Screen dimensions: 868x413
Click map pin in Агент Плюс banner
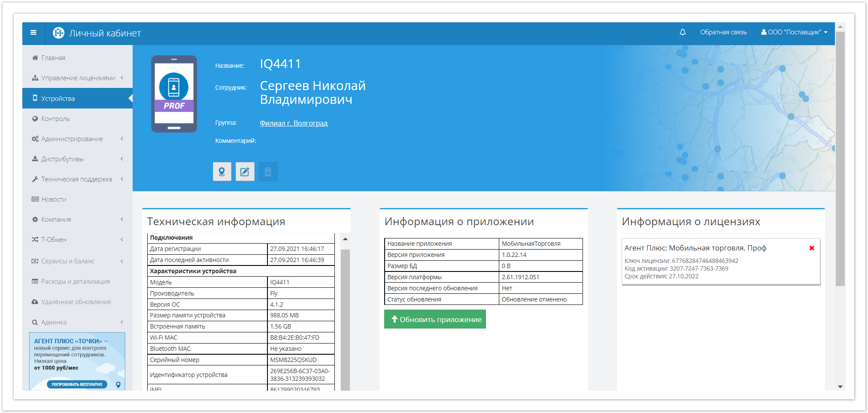pos(118,385)
